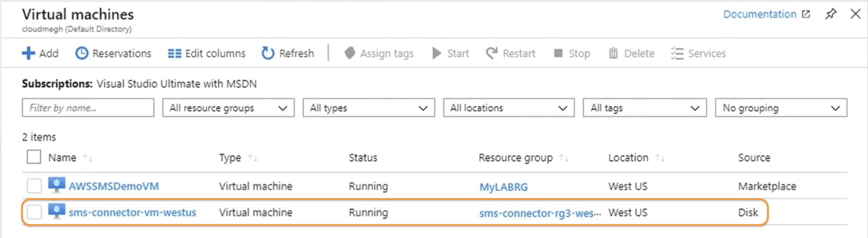
Task: Click the Resource group column header text
Action: 516,158
